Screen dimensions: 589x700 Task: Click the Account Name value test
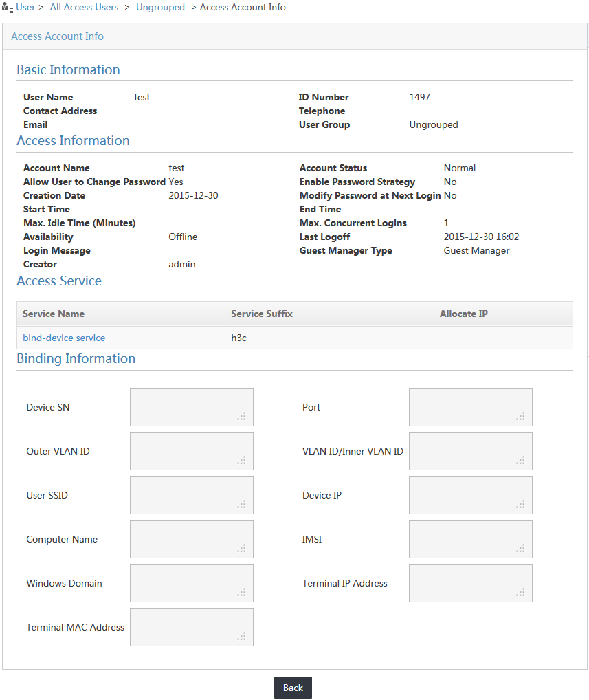point(176,168)
